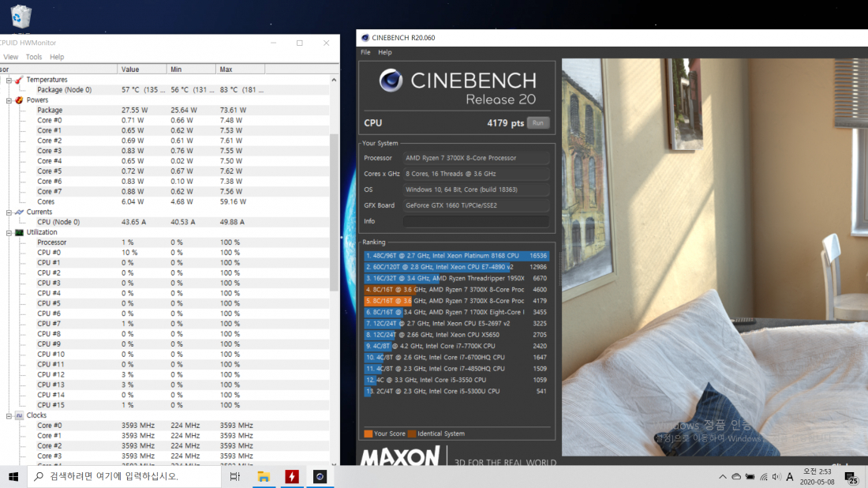Select the Cores power row showing 6.04 W
The height and width of the screenshot is (488, 868).
[165, 201]
